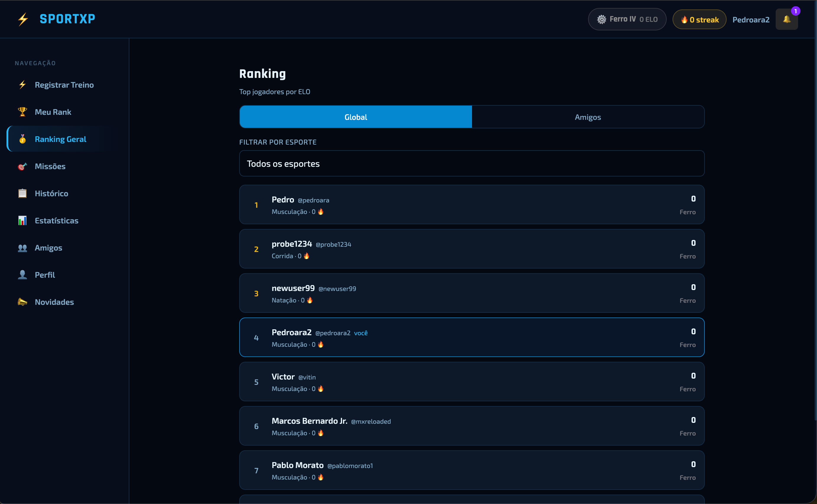This screenshot has height=504, width=817.
Task: Click the Histórico clipboard icon
Action: [x=22, y=193]
